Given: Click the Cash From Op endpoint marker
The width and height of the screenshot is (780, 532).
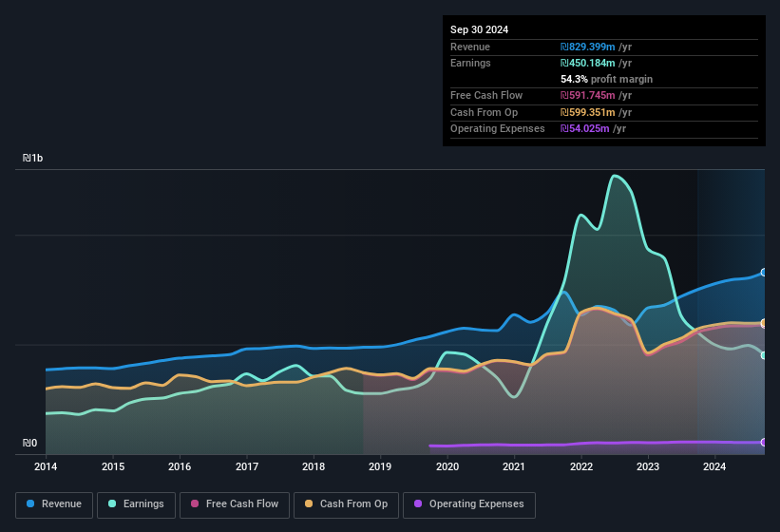Looking at the screenshot, I should pyautogui.click(x=764, y=323).
